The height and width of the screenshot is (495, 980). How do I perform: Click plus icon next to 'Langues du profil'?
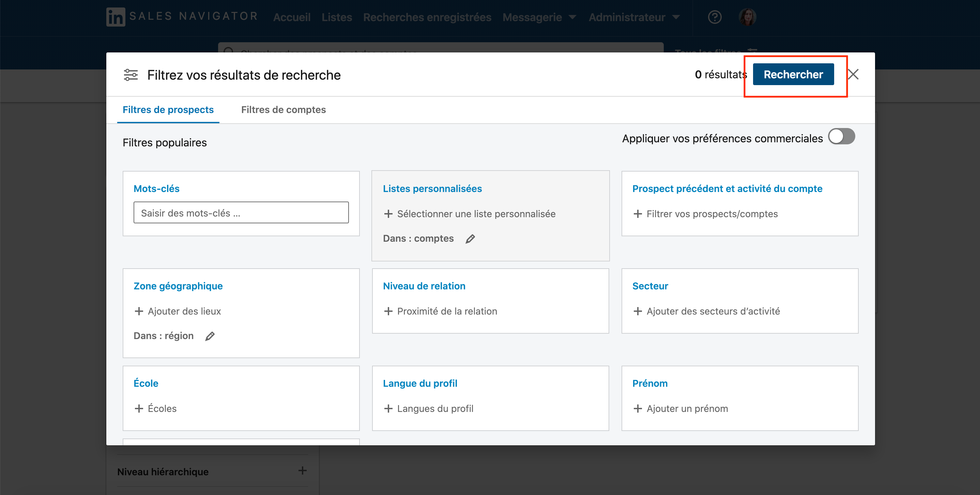[388, 409]
